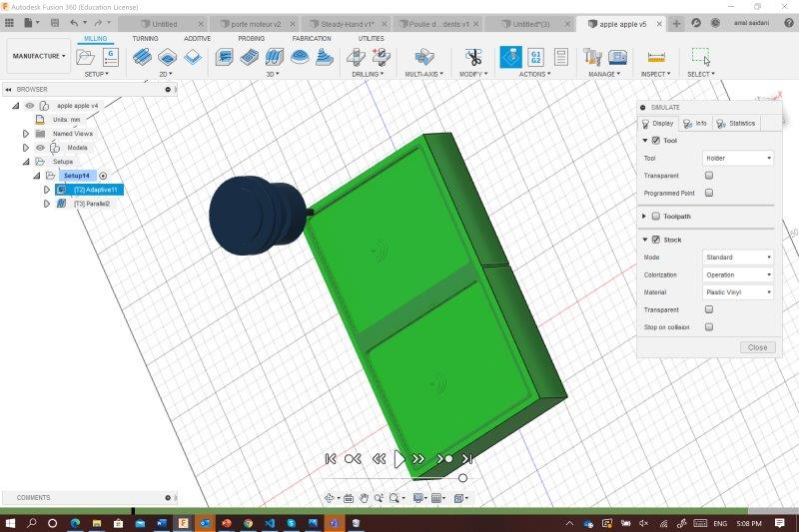Check Stop on collision option
Viewport: 799px width, 532px height.
point(709,327)
